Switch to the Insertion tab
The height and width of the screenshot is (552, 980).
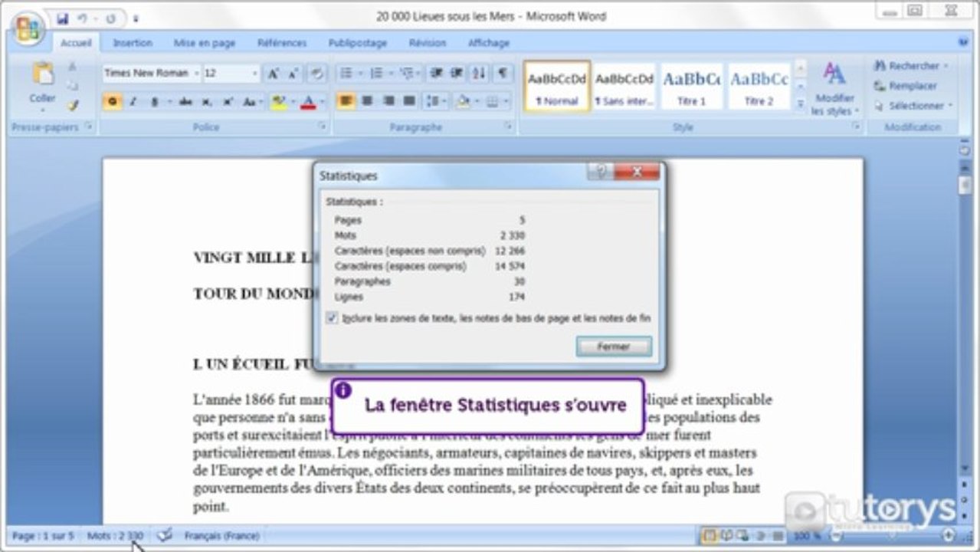point(133,44)
